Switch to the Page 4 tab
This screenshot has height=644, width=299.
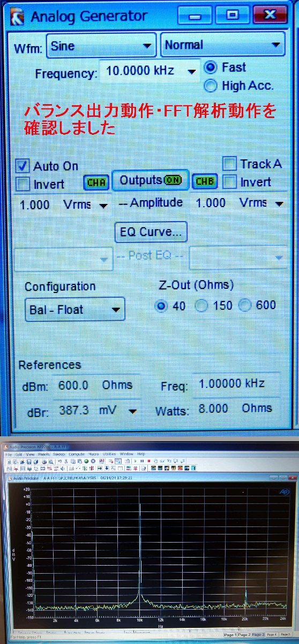272,635
